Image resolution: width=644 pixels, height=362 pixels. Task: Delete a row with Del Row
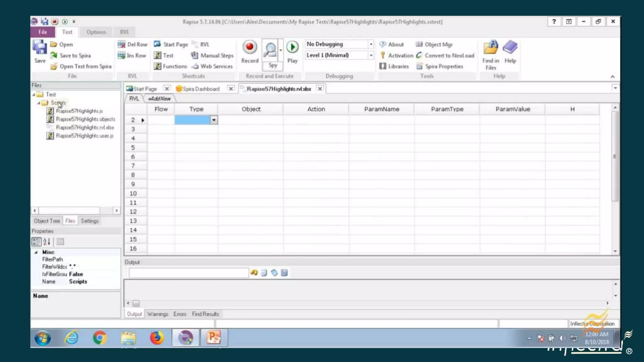(132, 44)
